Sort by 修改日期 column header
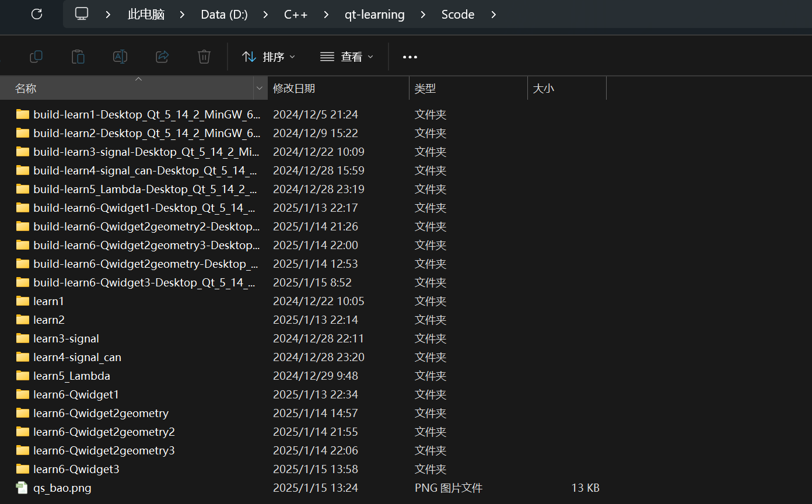This screenshot has width=812, height=504. point(294,88)
